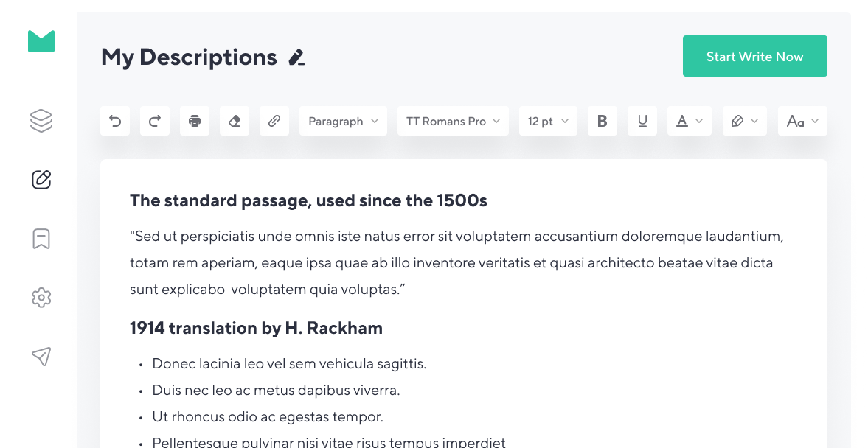Expand the Paragraph style dropdown
The height and width of the screenshot is (448, 868).
343,121
